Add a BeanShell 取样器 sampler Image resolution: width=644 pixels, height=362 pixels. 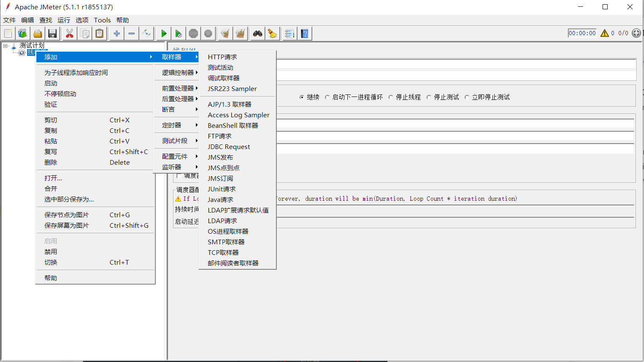coord(237,125)
